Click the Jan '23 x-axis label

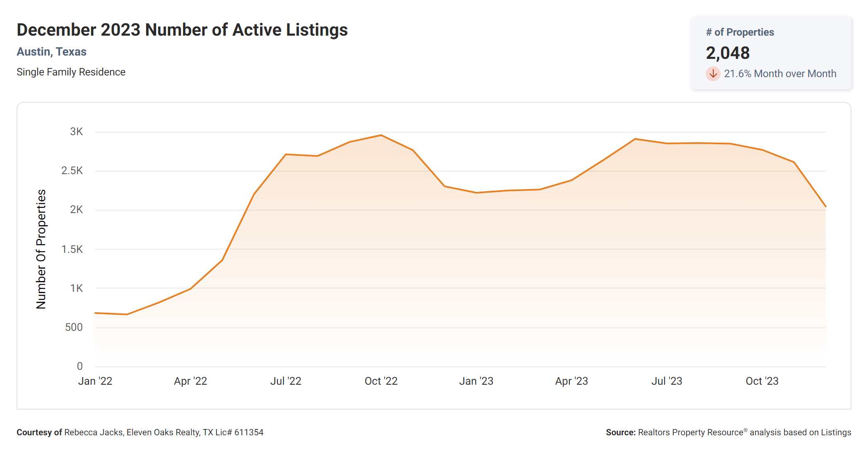point(476,381)
